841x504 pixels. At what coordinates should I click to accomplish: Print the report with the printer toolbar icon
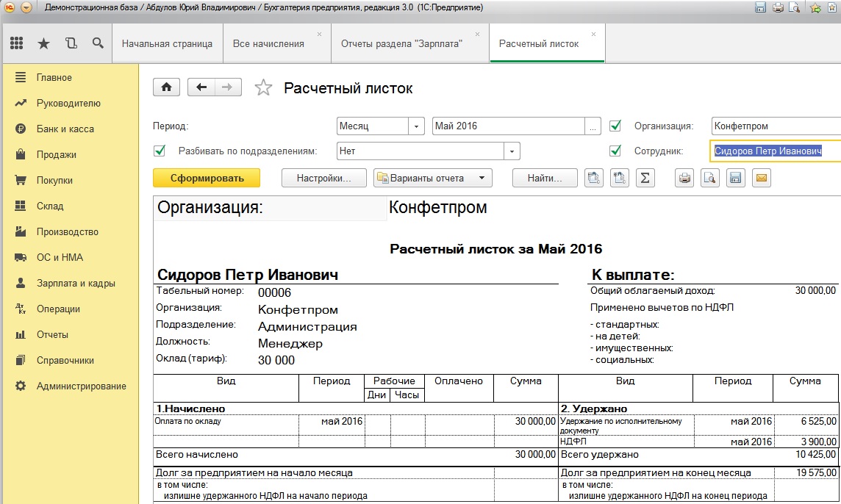(684, 178)
